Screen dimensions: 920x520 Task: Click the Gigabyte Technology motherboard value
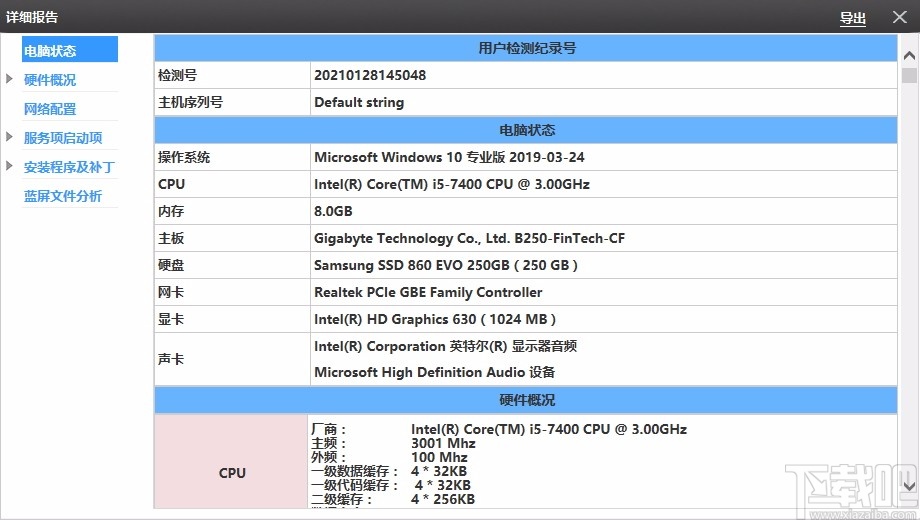pyautogui.click(x=469, y=238)
